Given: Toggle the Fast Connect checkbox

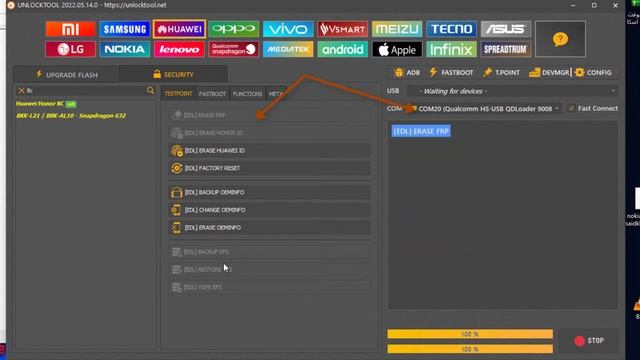Looking at the screenshot, I should 571,108.
